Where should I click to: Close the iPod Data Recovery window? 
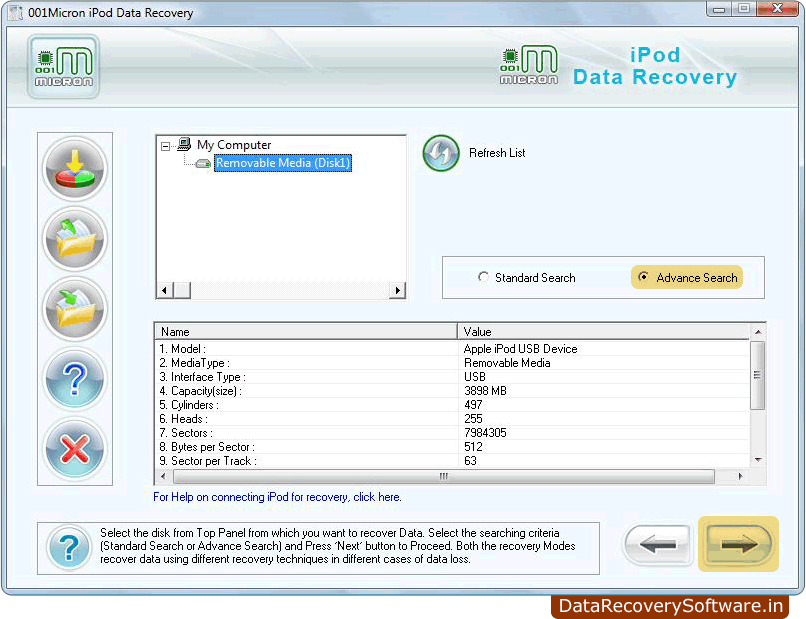pyautogui.click(x=777, y=9)
